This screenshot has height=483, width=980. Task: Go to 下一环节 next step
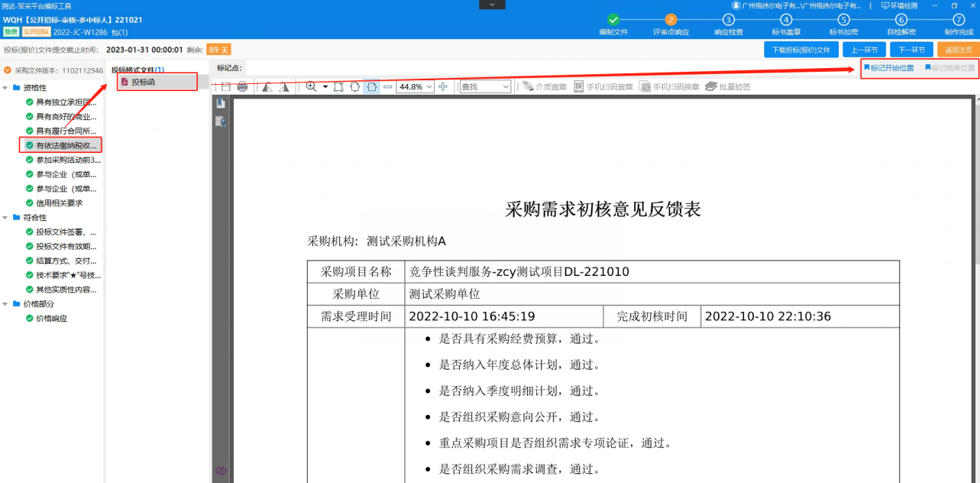(x=911, y=50)
